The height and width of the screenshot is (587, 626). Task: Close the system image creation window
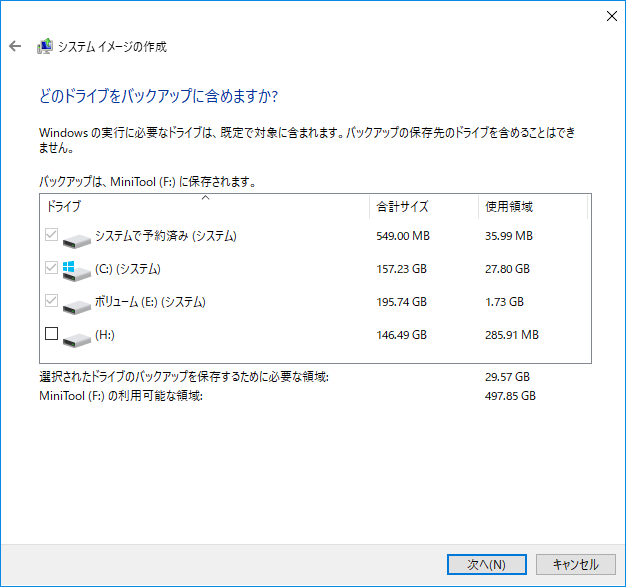(x=611, y=14)
